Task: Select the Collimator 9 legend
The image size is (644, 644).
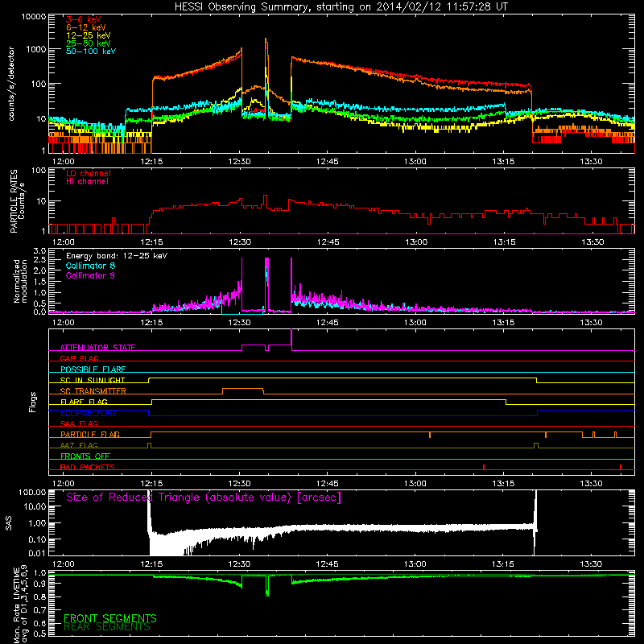Action: (x=90, y=275)
